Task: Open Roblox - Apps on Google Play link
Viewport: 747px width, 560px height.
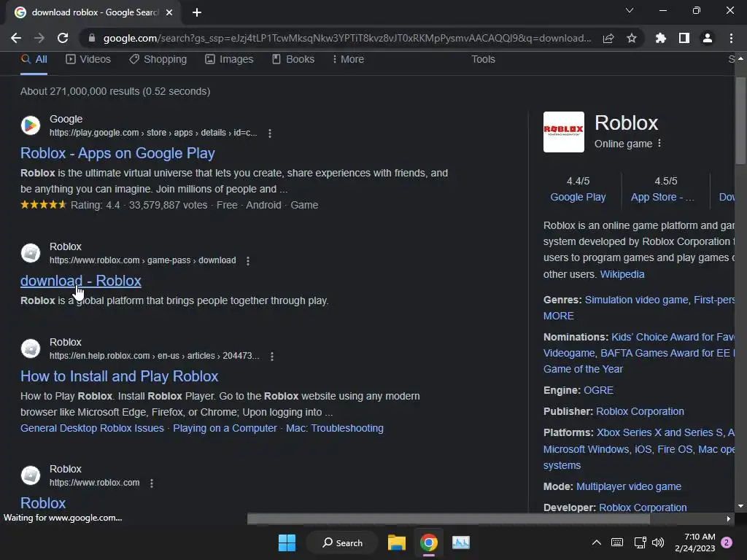Action: click(x=117, y=153)
